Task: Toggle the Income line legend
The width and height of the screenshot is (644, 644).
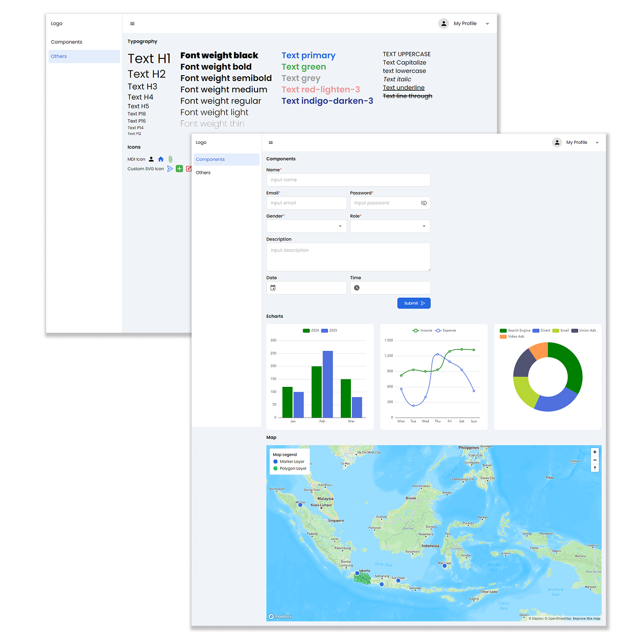Action: coord(422,331)
